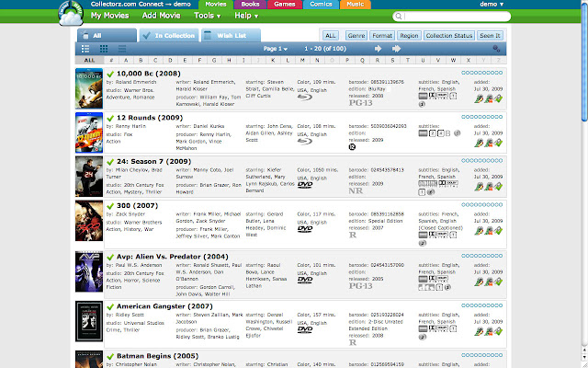Select the Wish List tab
The height and width of the screenshot is (368, 588).
pos(231,35)
